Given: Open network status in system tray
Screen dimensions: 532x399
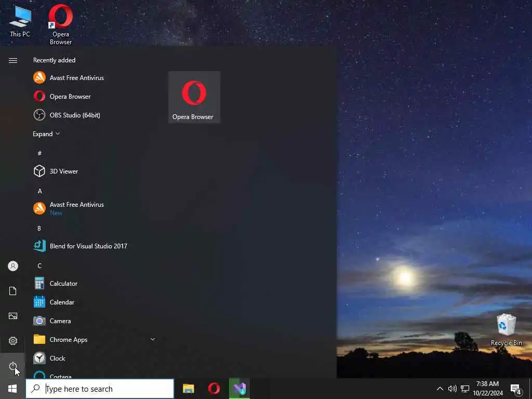Looking at the screenshot, I should tap(465, 389).
